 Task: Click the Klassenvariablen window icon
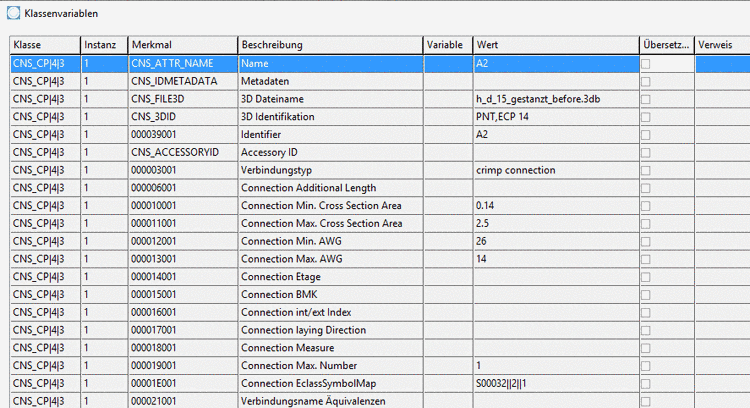13,13
